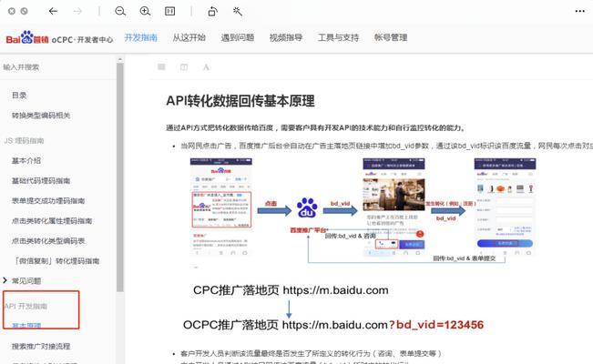
Task: Select the 开发指南 tab
Action: (140, 37)
